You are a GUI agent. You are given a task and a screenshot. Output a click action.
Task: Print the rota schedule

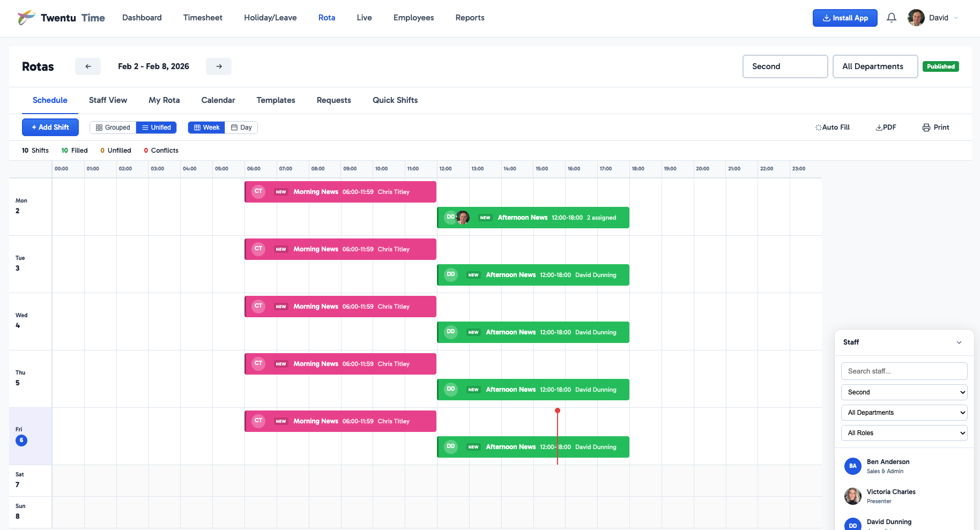click(936, 128)
